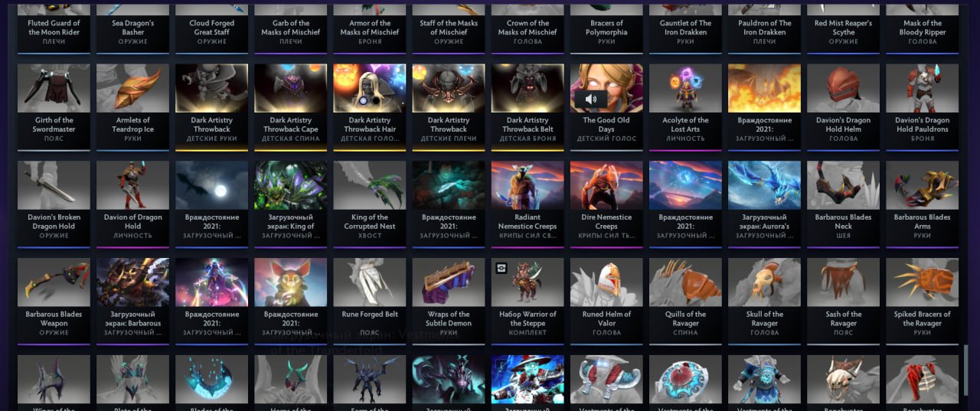Pick Barbarous Blades Neck item
Viewport: 980px width, 411px height.
coord(843,204)
